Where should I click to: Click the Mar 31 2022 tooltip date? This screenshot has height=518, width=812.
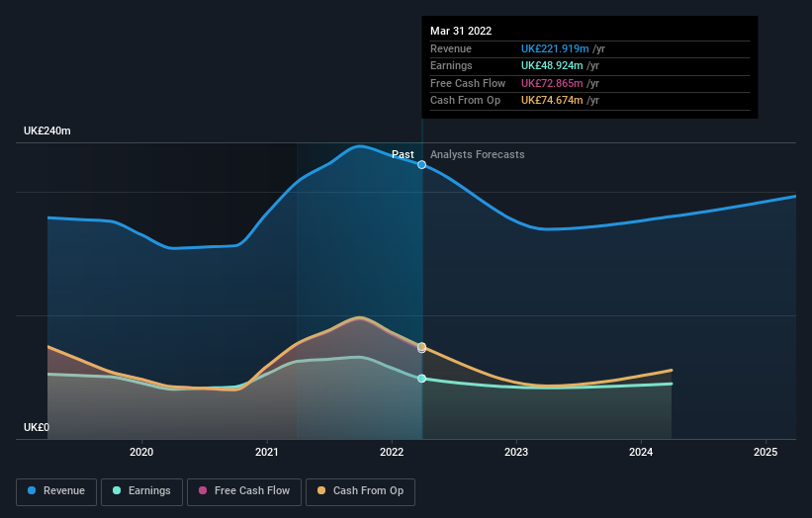pyautogui.click(x=461, y=31)
